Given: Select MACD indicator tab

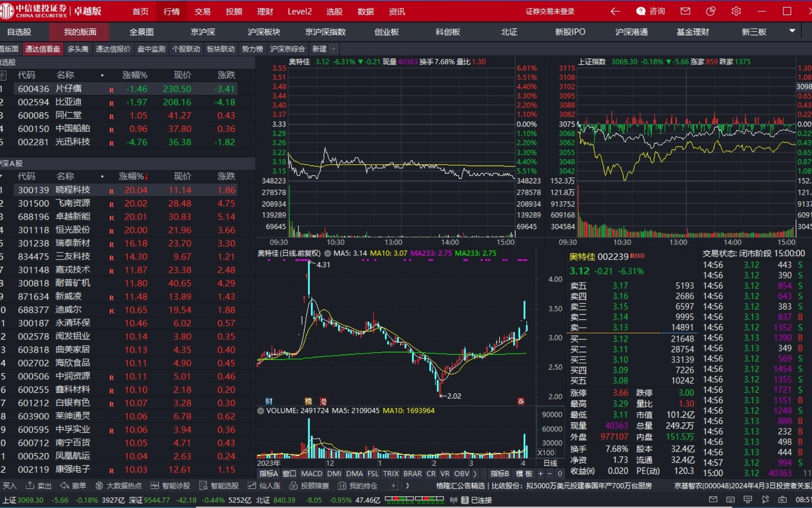Looking at the screenshot, I should [x=312, y=474].
